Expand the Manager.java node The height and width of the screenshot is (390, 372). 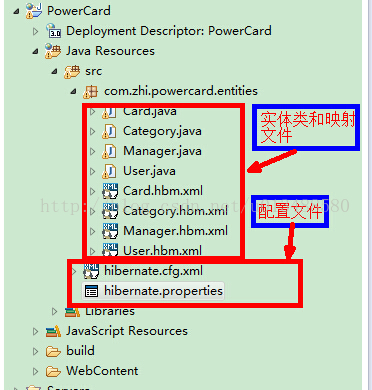click(93, 151)
